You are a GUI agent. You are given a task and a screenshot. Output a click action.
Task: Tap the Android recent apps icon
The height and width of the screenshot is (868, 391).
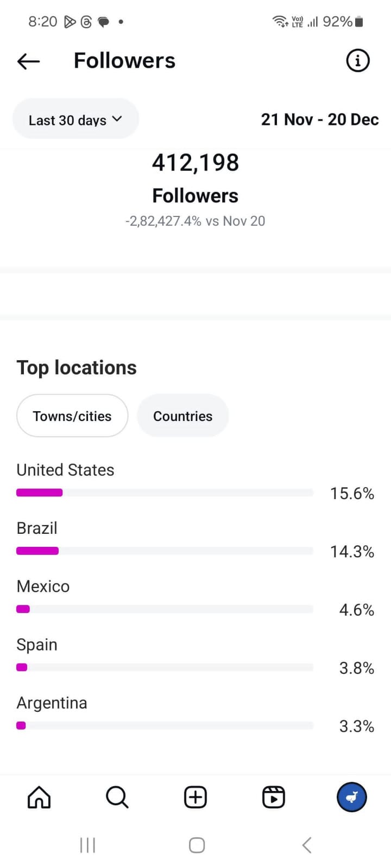click(87, 845)
